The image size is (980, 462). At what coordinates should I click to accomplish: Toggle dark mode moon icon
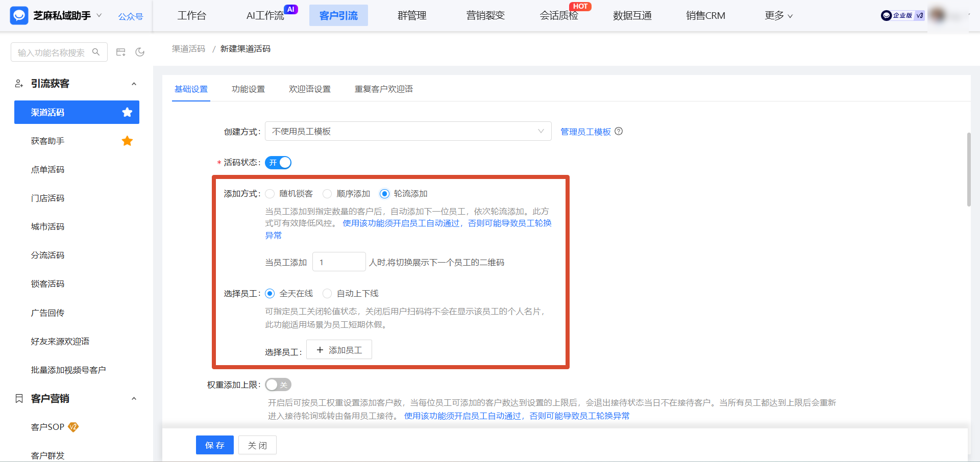[140, 52]
